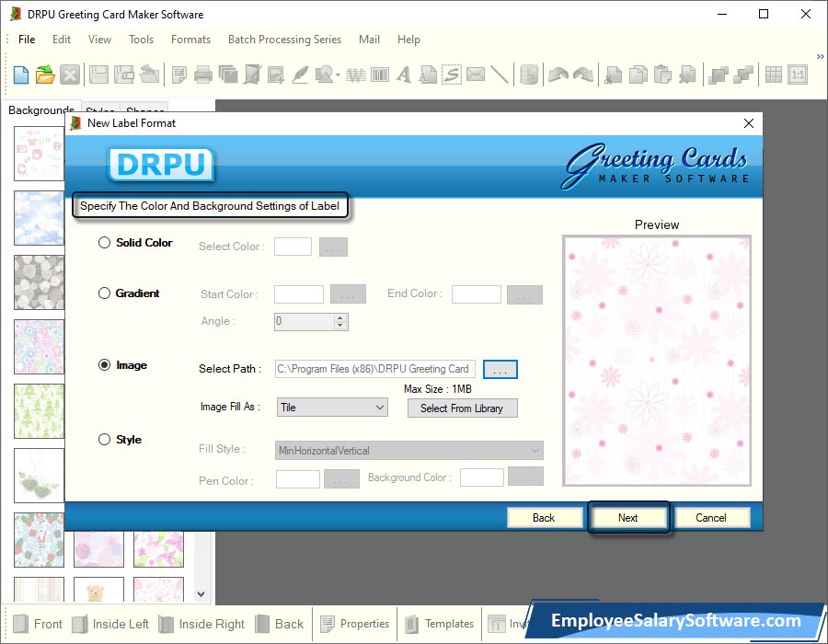Click the Cut scissors icon
Image resolution: width=828 pixels, height=644 pixels.
(x=613, y=75)
